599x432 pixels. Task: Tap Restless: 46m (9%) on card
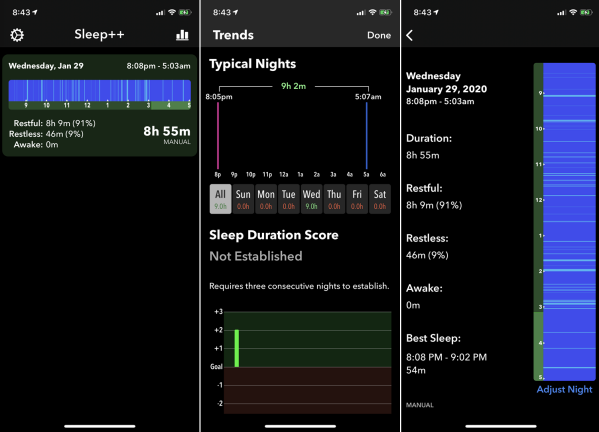point(46,134)
